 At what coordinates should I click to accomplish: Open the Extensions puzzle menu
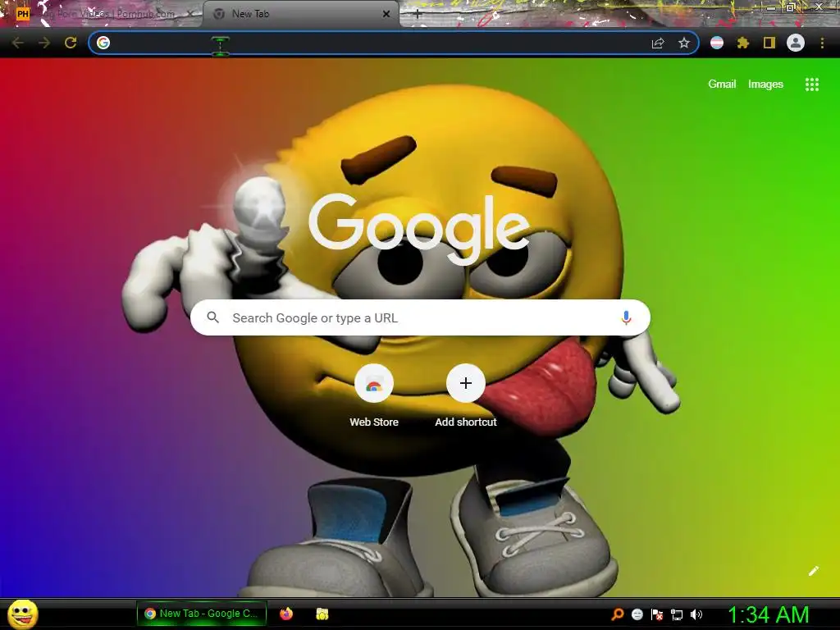[x=743, y=43]
